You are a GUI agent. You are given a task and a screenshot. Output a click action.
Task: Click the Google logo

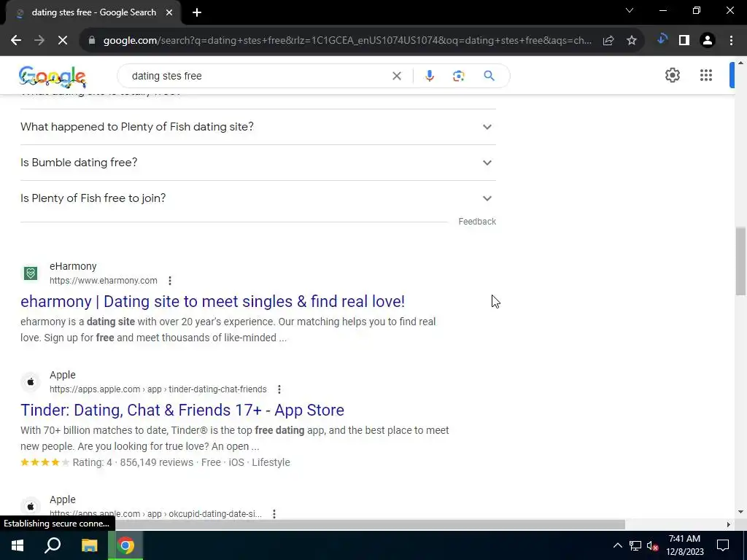53,76
